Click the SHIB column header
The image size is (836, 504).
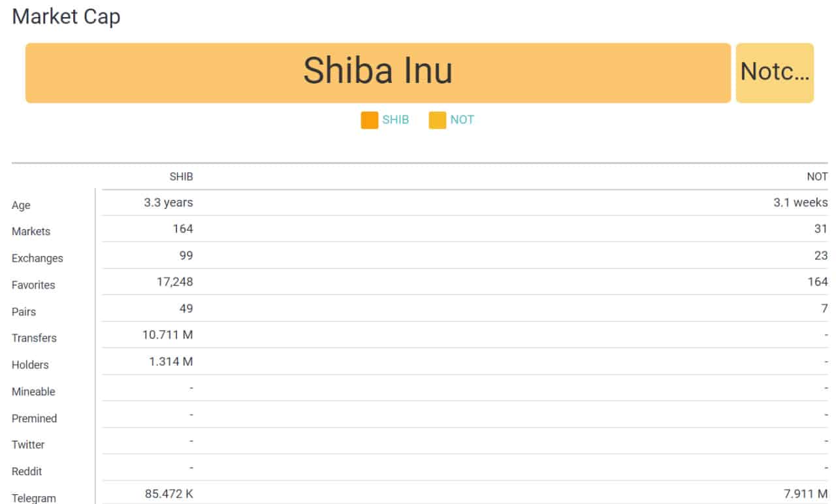[x=182, y=177]
